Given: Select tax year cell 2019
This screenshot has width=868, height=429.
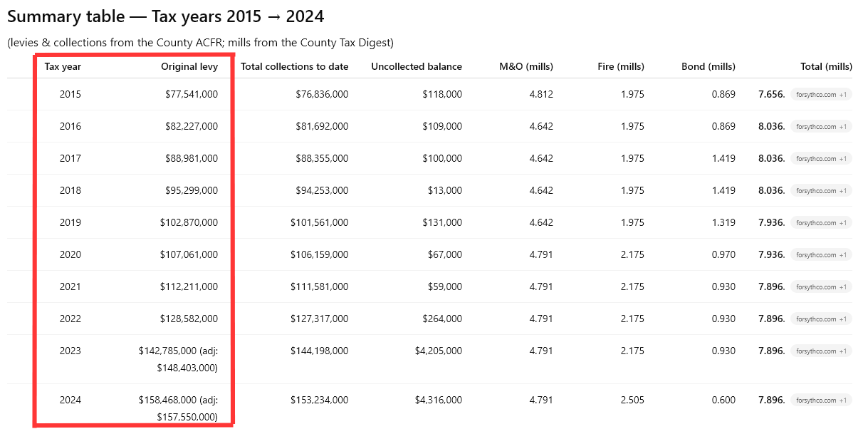Looking at the screenshot, I should 70,222.
